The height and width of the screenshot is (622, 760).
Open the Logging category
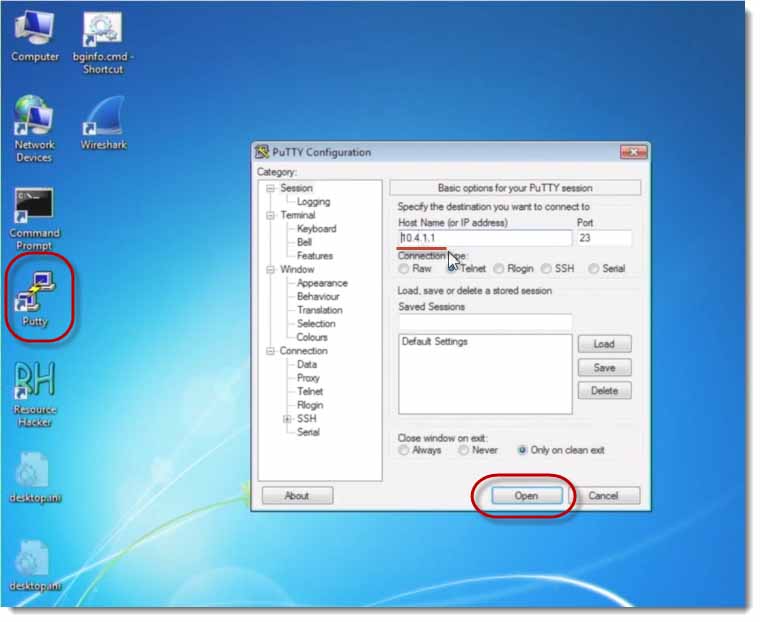point(314,202)
